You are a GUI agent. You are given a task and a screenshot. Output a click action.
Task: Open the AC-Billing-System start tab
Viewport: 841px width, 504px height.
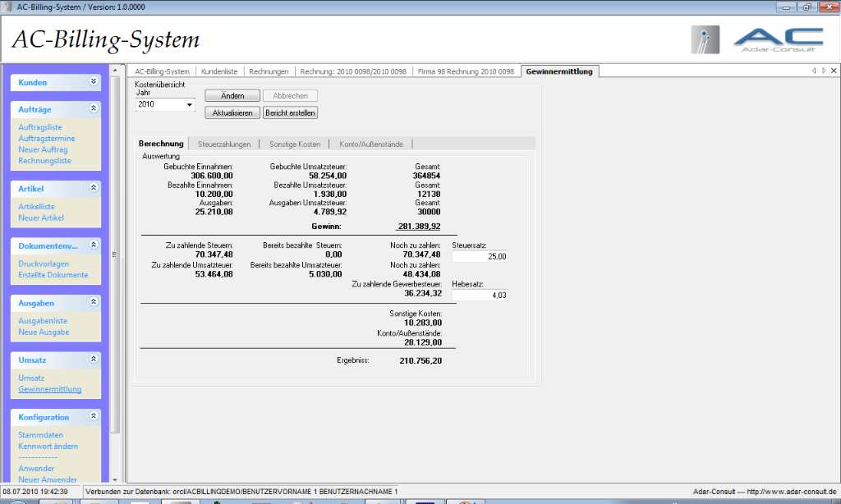(162, 71)
